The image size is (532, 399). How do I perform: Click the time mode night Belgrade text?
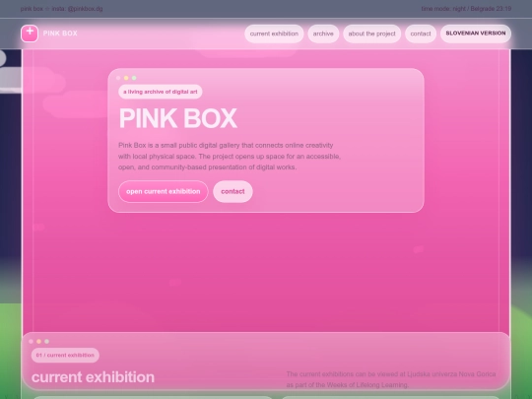tap(466, 9)
